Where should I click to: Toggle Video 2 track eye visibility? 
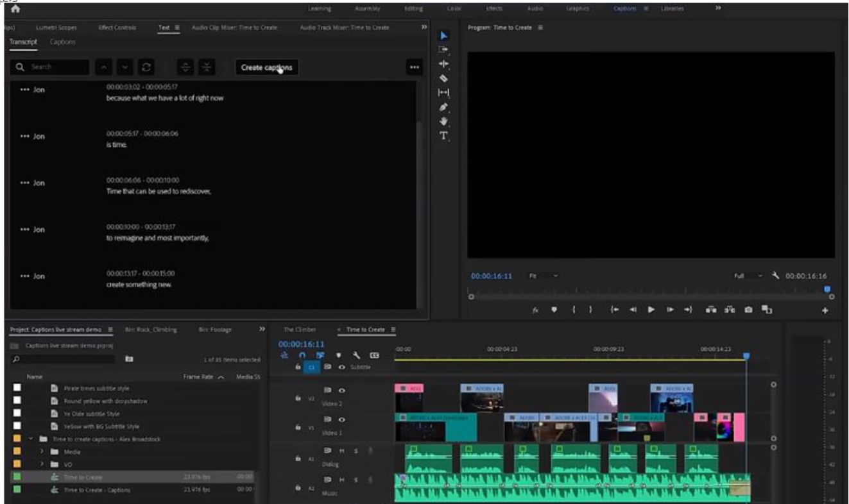[341, 390]
